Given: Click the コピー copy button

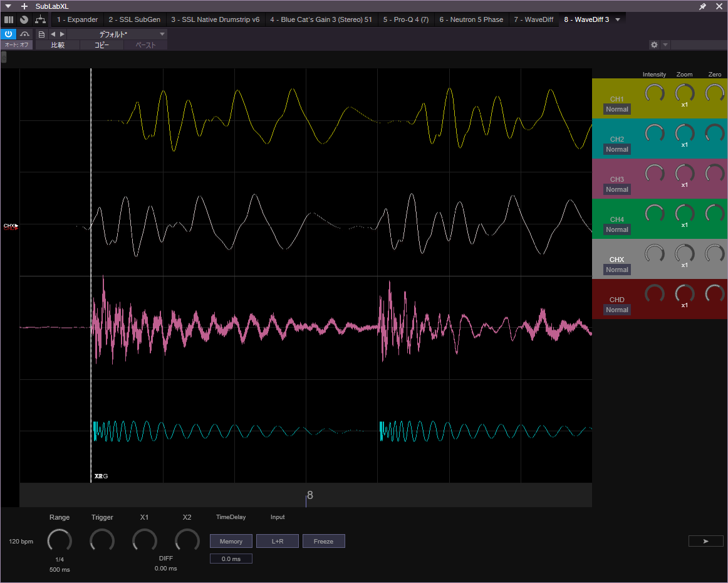Looking at the screenshot, I should [101, 45].
